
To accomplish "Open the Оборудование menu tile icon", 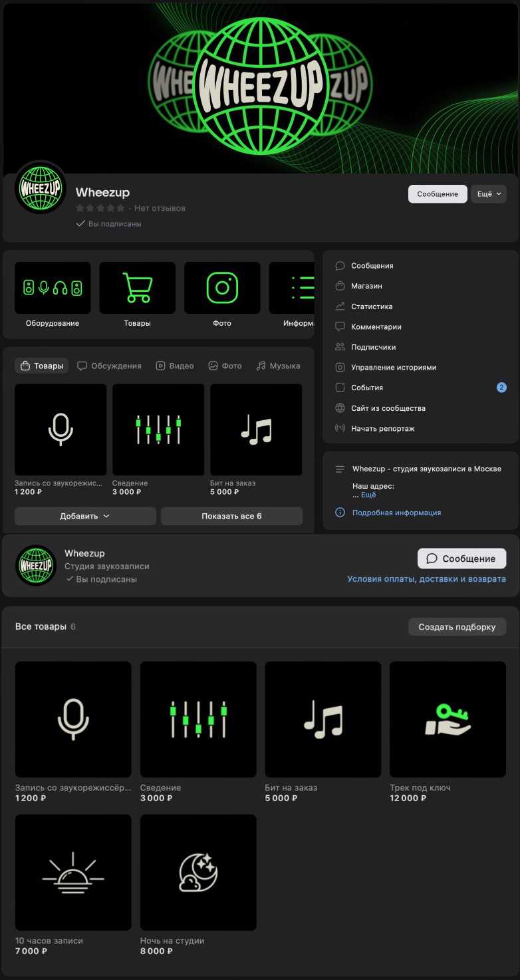I will point(53,288).
